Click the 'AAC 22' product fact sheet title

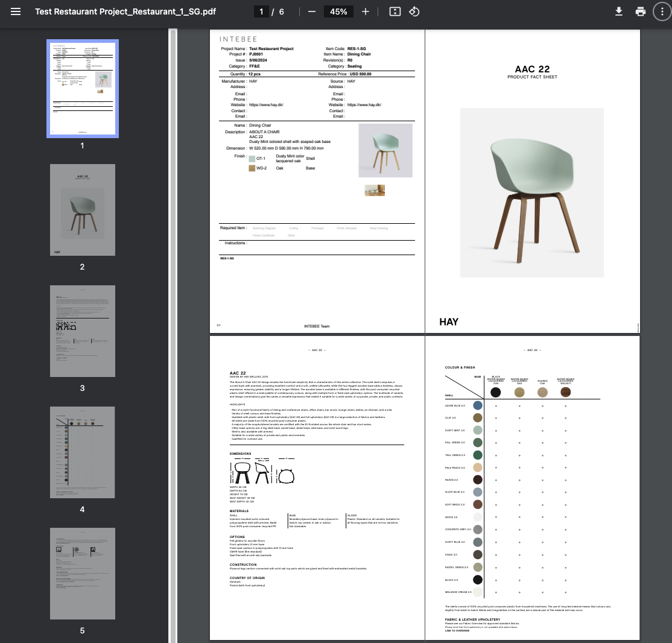[x=532, y=69]
